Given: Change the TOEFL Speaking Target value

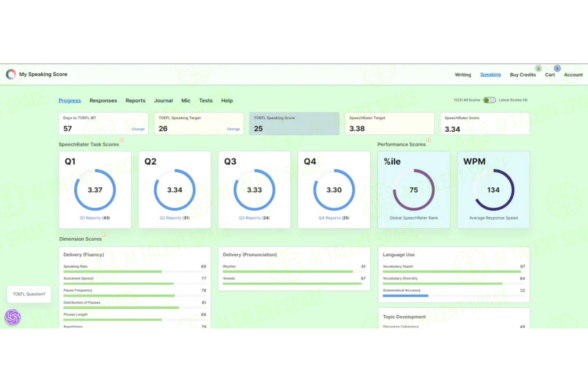Looking at the screenshot, I should 233,129.
